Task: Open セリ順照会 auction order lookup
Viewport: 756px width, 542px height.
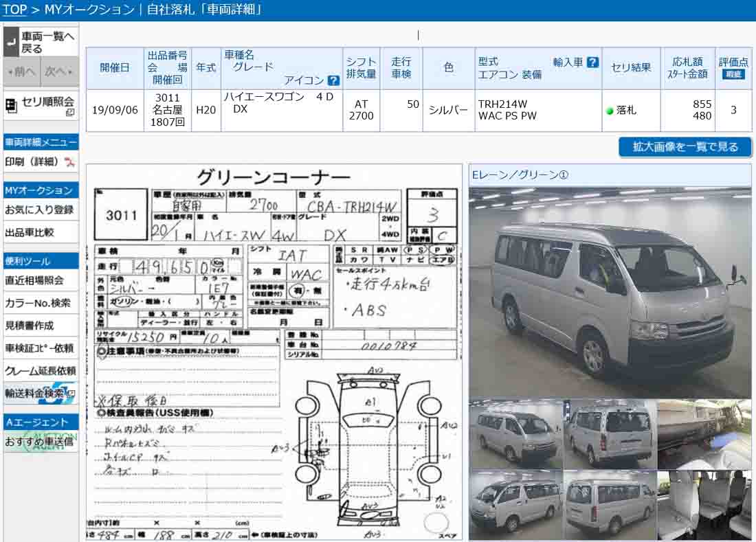Action: [41, 105]
